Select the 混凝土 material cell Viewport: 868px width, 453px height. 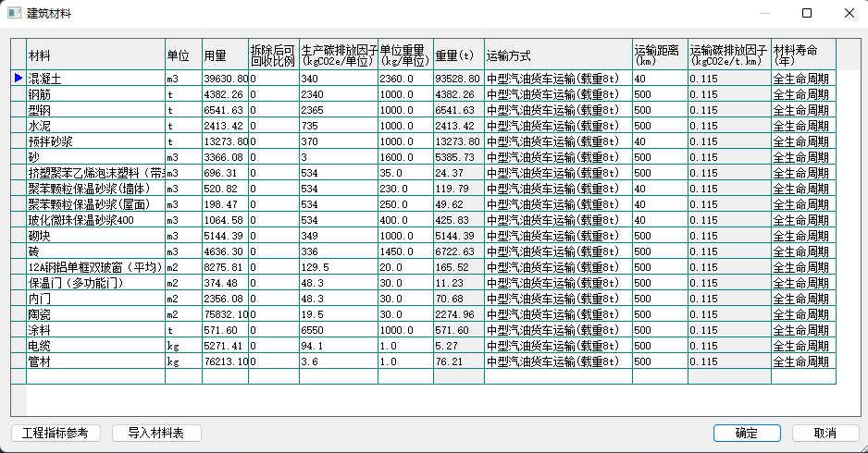click(x=94, y=80)
